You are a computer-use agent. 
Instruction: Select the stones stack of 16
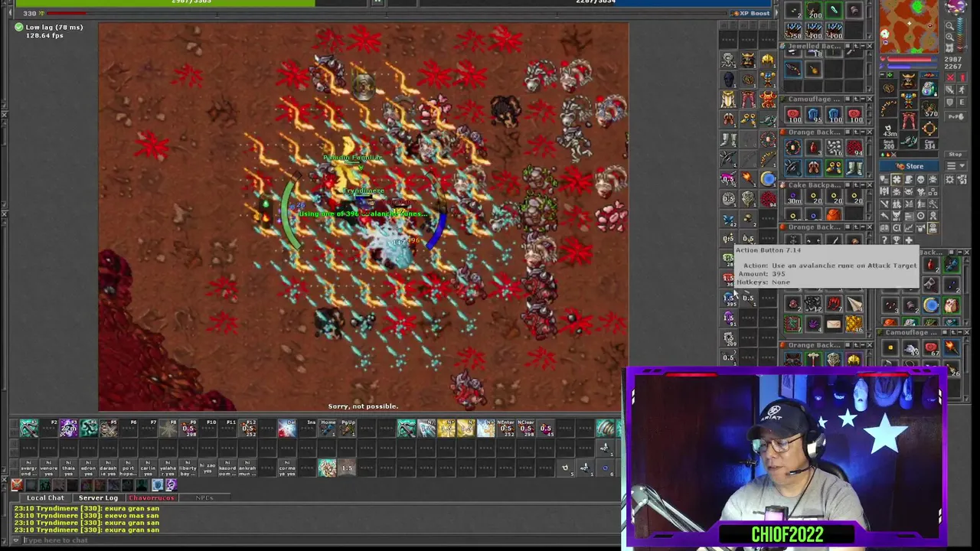click(x=834, y=148)
